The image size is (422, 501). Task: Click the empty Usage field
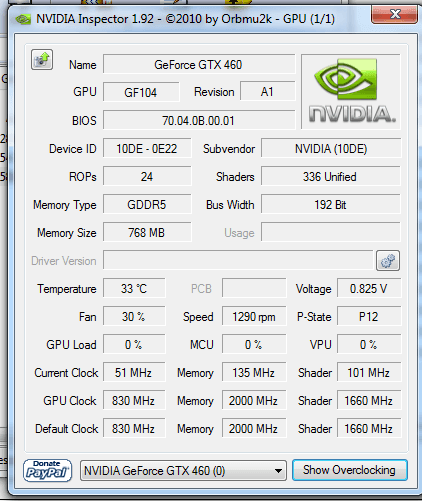click(x=331, y=232)
